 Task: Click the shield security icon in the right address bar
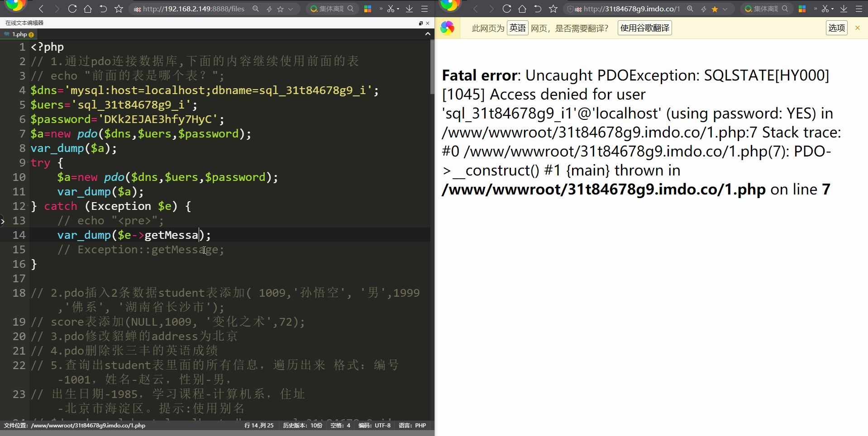click(x=571, y=9)
